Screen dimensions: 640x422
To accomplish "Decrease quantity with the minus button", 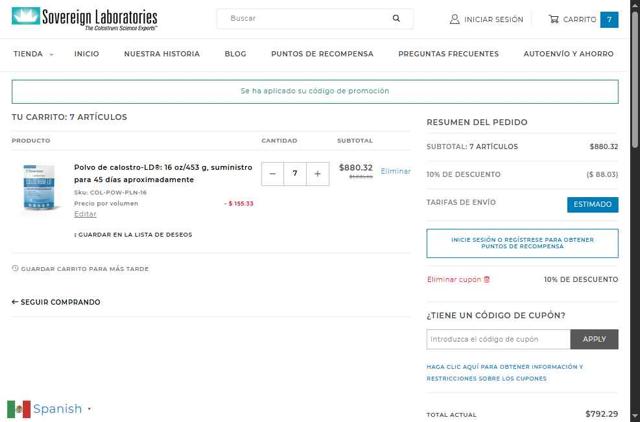I will click(272, 174).
